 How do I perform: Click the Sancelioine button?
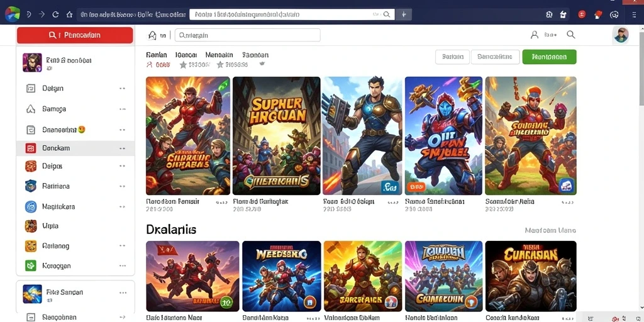pos(496,57)
